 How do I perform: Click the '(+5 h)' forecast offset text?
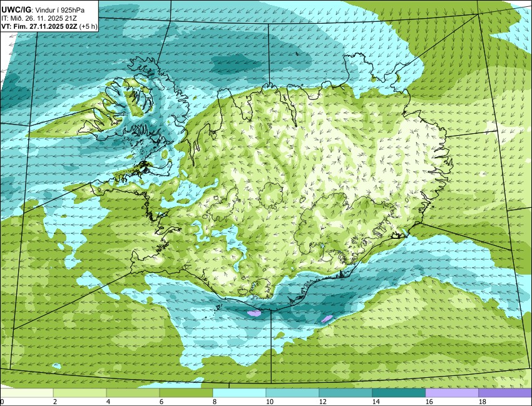point(88,27)
